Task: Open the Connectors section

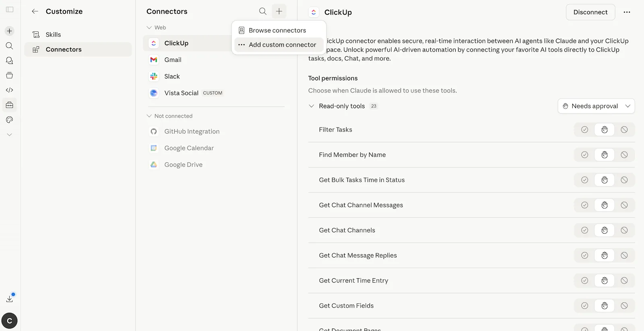Action: click(x=78, y=49)
